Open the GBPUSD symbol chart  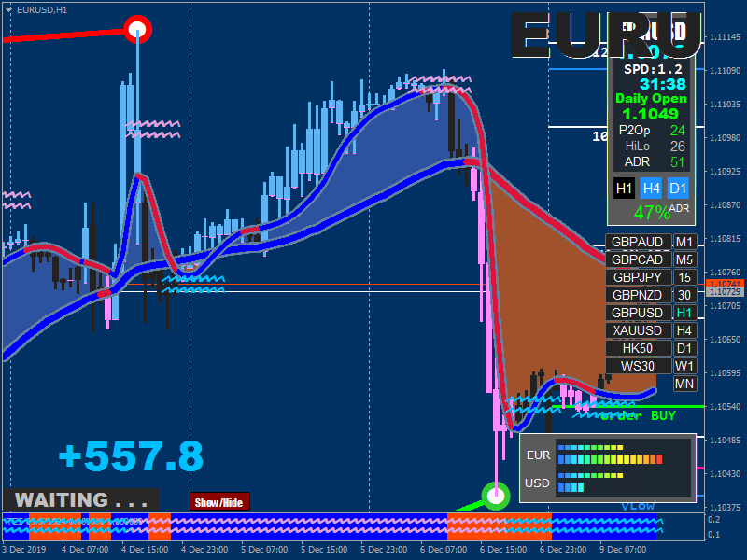(x=638, y=313)
